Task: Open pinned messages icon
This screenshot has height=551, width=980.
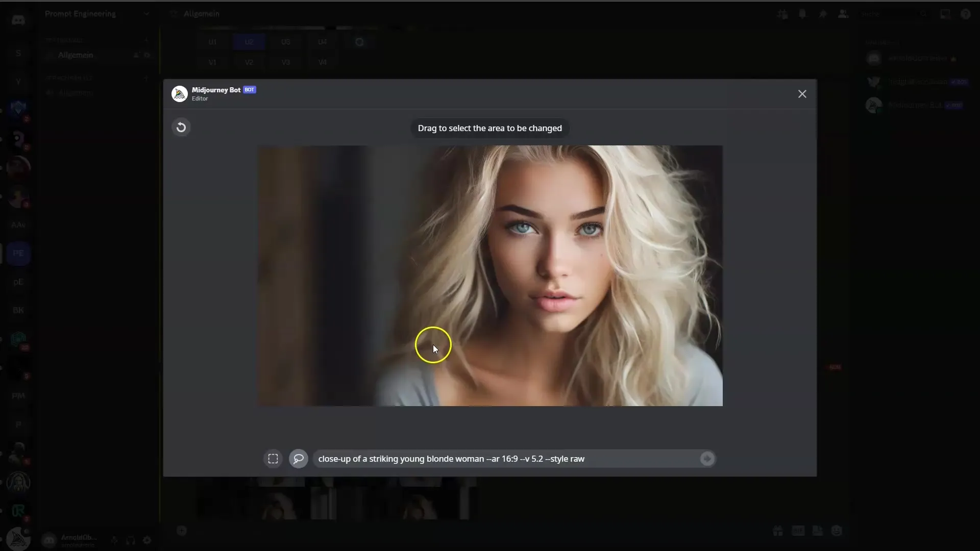Action: (823, 14)
